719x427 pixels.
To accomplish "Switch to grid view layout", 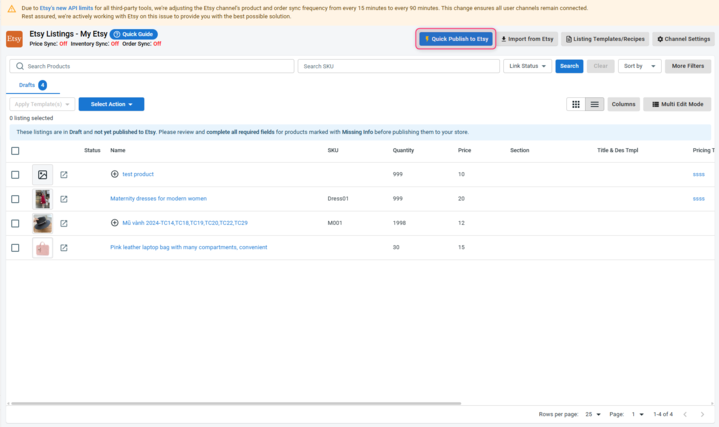I will click(576, 104).
